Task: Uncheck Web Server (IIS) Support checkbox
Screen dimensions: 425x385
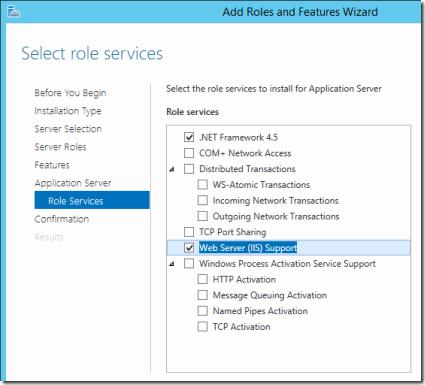Action: pos(189,248)
